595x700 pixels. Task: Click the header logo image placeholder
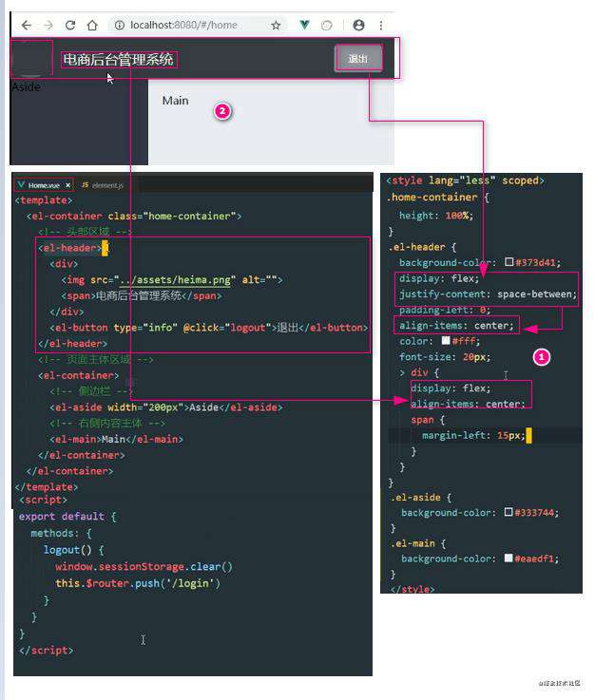tap(31, 58)
